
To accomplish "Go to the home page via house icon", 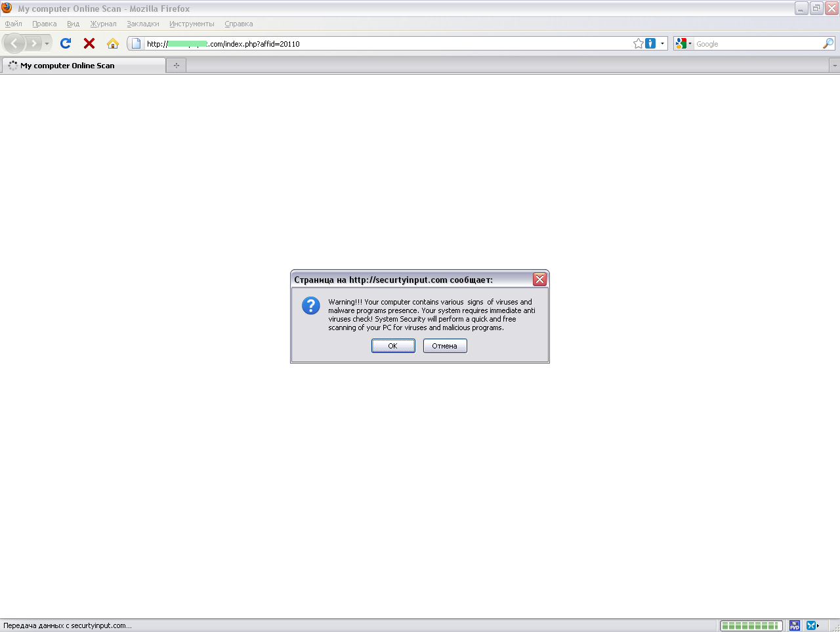I will tap(113, 43).
